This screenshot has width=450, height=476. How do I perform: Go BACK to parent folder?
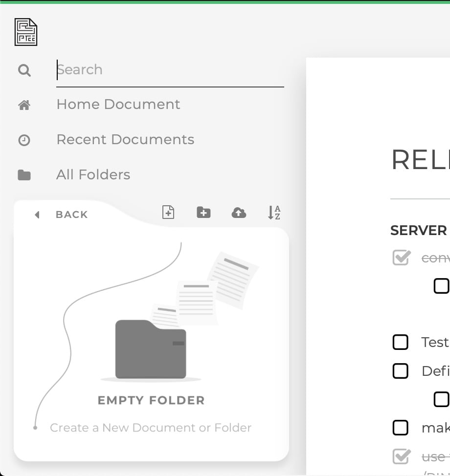(x=72, y=215)
